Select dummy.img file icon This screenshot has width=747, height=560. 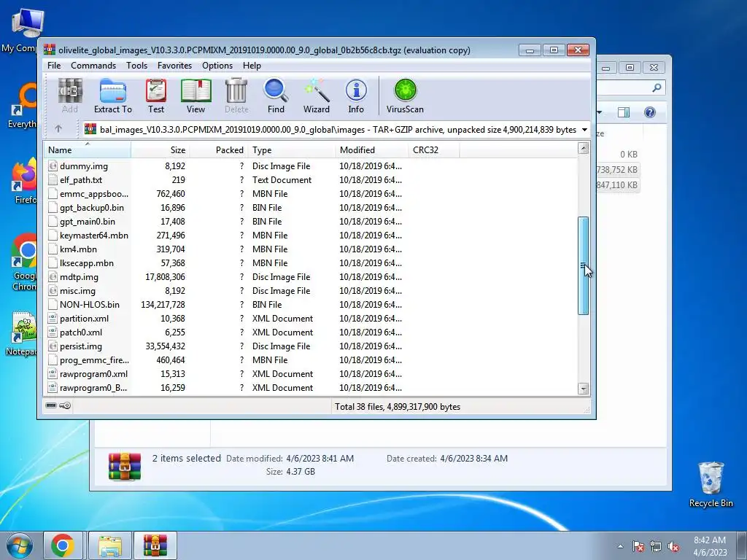[x=53, y=166]
